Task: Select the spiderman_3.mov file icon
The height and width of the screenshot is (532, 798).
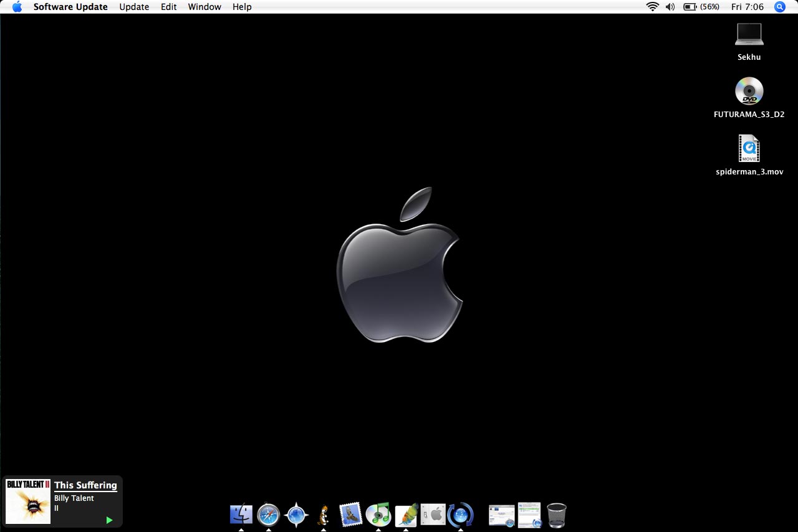Action: click(749, 149)
